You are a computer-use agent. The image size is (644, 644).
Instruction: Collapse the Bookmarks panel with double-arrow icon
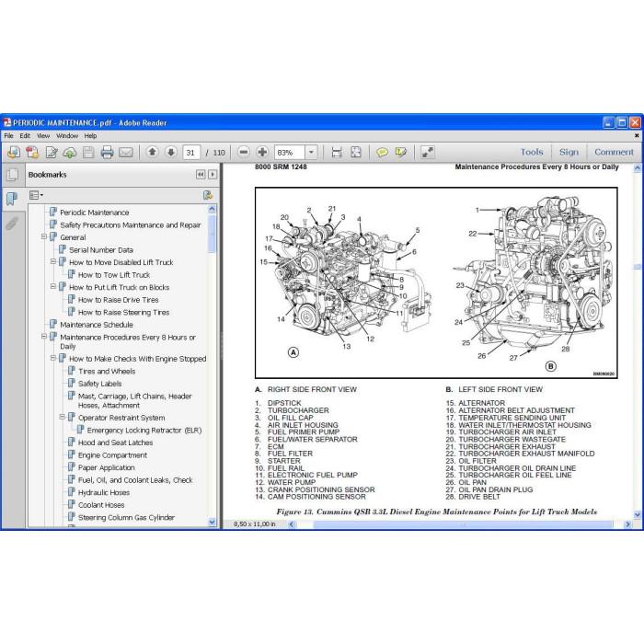201,175
